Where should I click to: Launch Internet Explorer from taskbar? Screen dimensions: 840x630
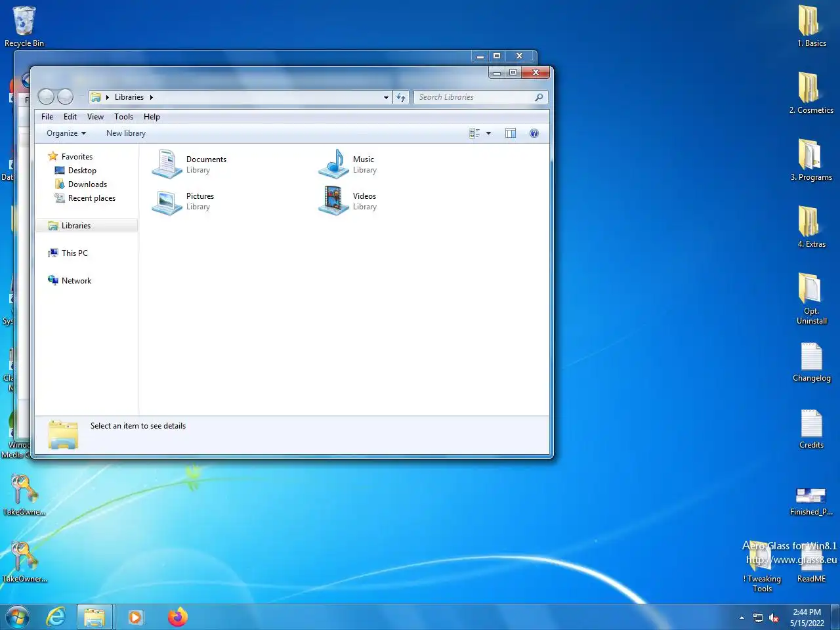(56, 618)
